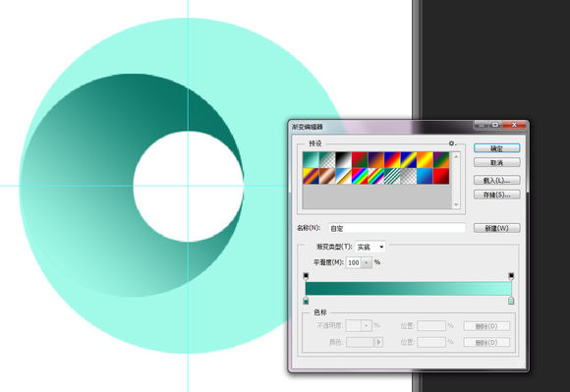570x392 pixels.
Task: Select the right opacity stop
Action: (x=511, y=276)
